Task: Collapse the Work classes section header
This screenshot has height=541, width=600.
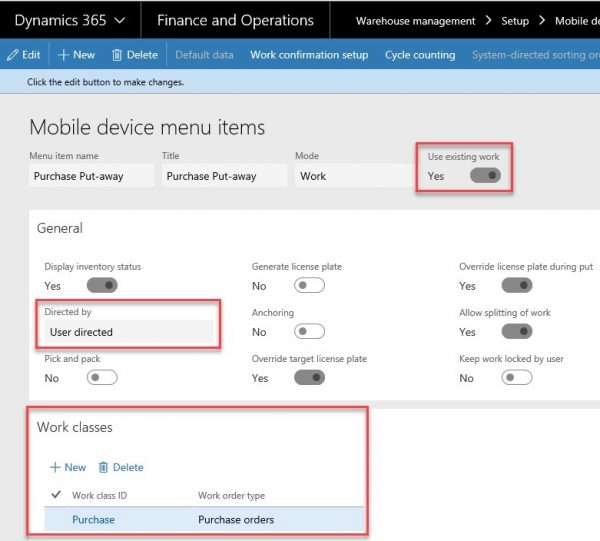Action: [75, 427]
